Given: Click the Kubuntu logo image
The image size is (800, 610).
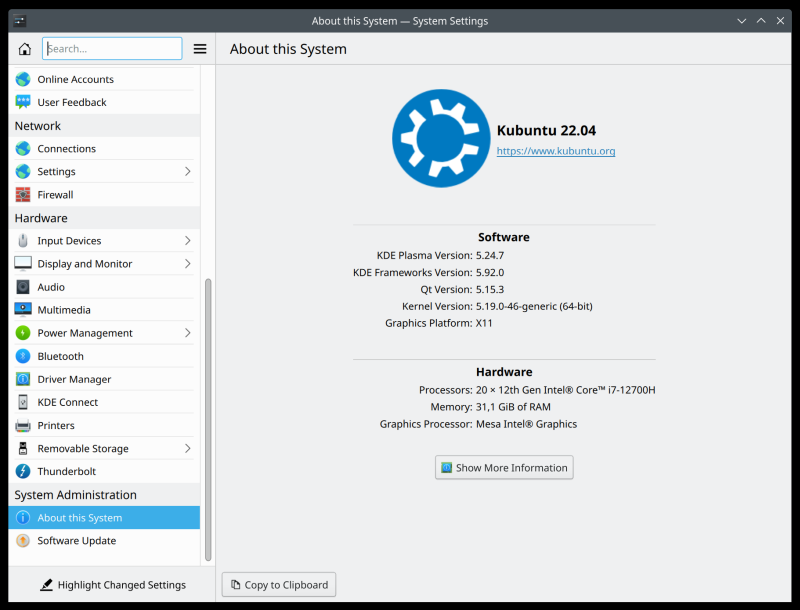Looking at the screenshot, I should coord(439,139).
